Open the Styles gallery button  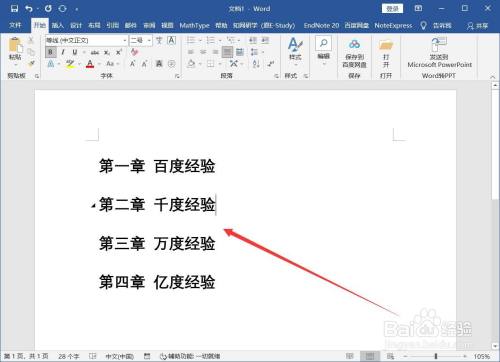[x=295, y=52]
